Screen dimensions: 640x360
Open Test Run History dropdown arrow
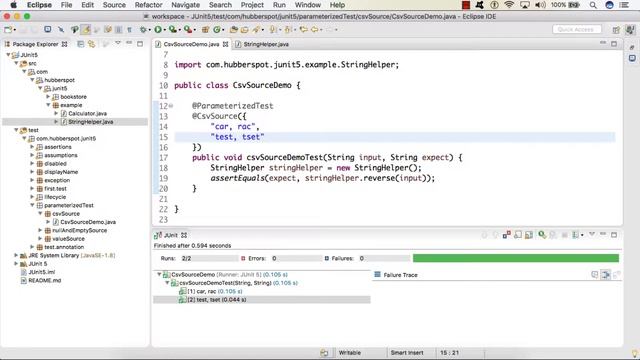pos(582,235)
